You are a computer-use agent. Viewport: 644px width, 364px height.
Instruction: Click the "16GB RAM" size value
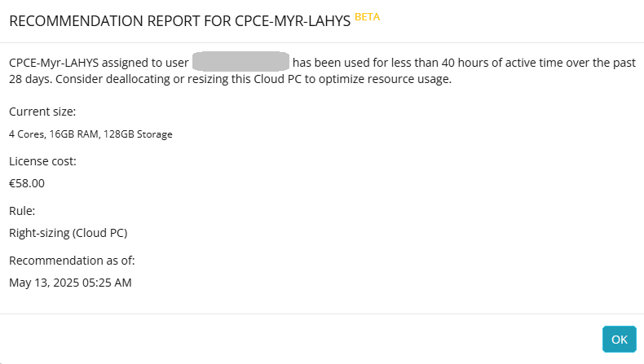click(70, 134)
